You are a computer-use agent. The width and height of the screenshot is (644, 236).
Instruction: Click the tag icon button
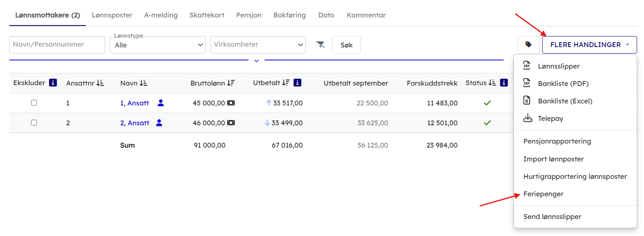[528, 45]
